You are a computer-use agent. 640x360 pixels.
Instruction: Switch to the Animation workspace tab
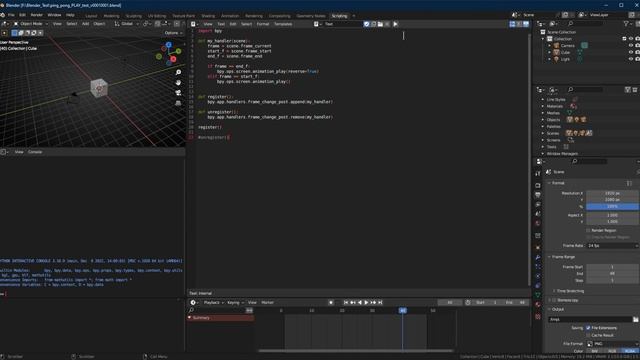(x=230, y=16)
